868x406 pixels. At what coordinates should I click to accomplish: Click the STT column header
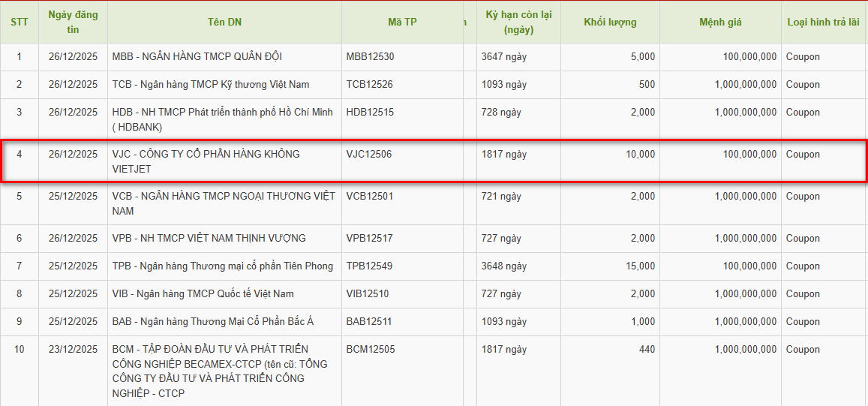point(19,23)
